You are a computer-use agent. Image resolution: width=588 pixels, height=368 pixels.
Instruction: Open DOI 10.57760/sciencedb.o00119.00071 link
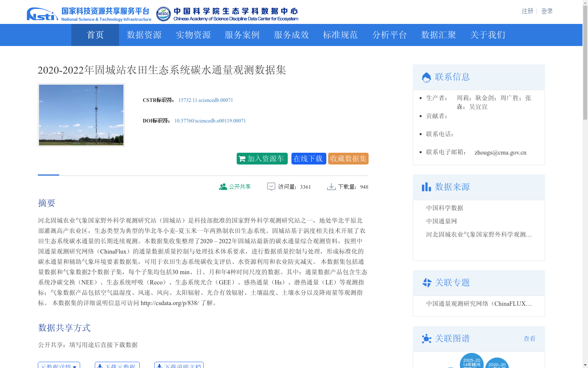(x=210, y=121)
